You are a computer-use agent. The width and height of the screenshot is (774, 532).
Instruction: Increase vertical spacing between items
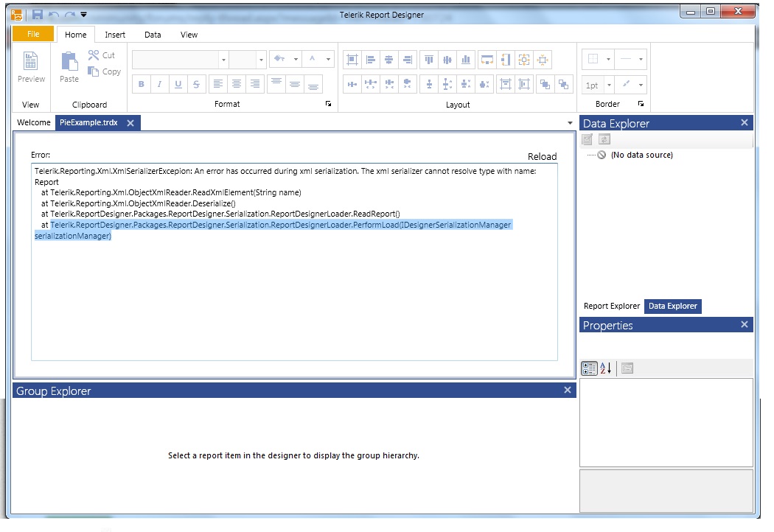[x=447, y=85]
